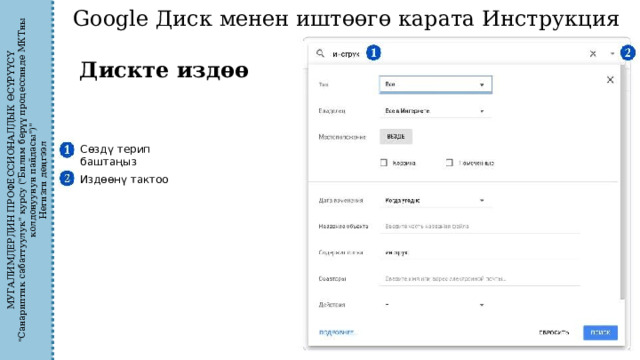Open the Владелец dropdown
Screen dimensions: 640x360
click(x=436, y=111)
